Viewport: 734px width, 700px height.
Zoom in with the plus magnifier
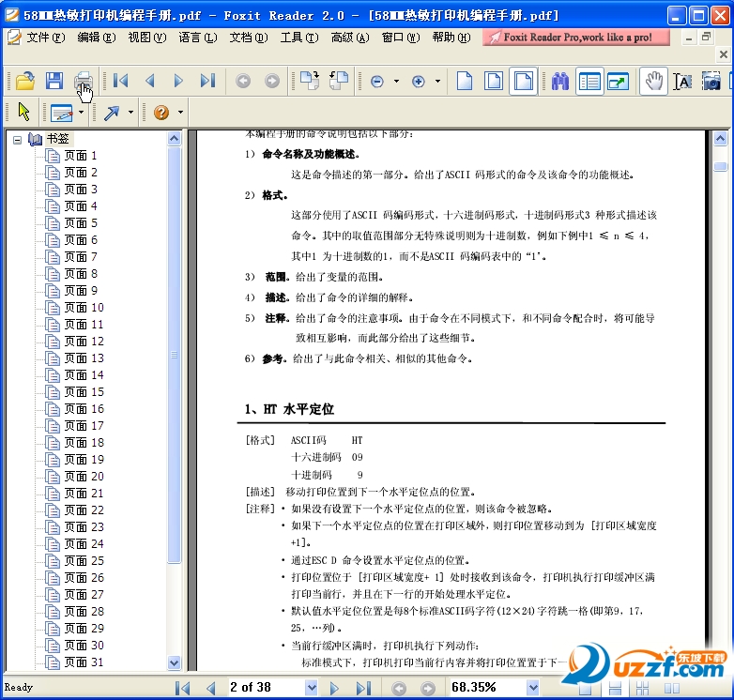tap(418, 82)
